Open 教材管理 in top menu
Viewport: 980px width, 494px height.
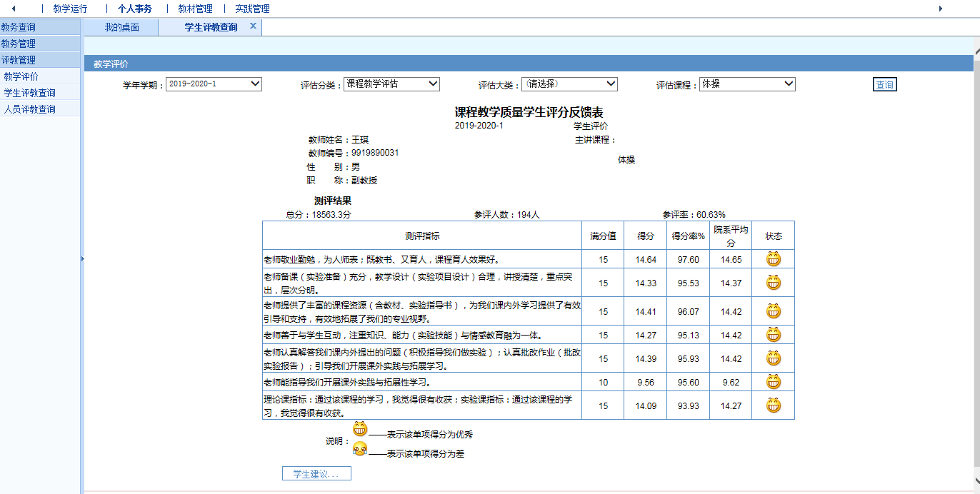pos(195,9)
